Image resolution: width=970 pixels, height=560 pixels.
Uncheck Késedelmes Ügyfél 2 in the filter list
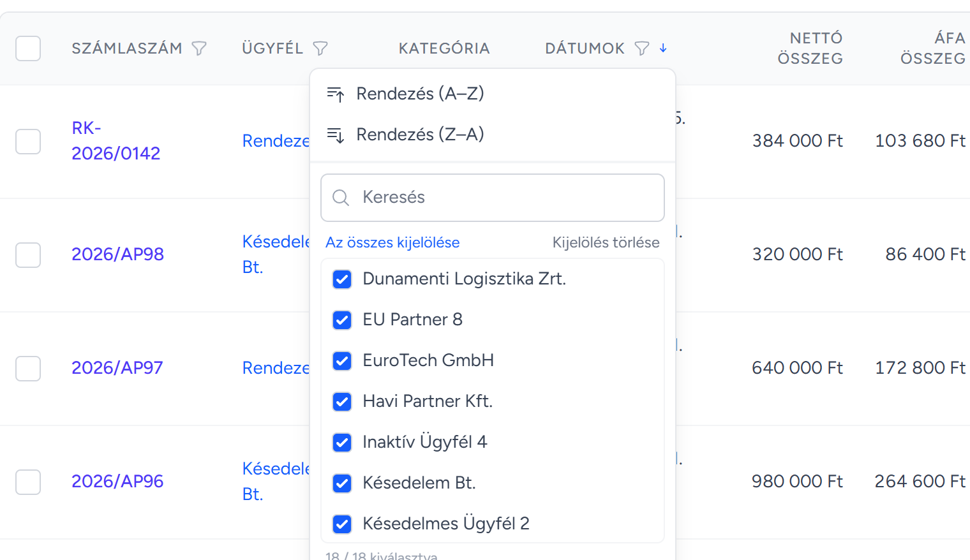(342, 524)
